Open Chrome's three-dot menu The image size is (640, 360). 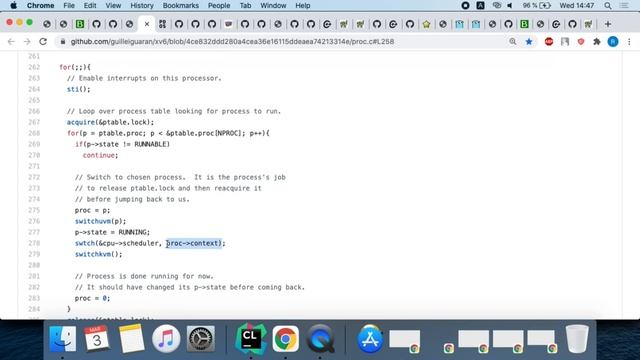[629, 42]
